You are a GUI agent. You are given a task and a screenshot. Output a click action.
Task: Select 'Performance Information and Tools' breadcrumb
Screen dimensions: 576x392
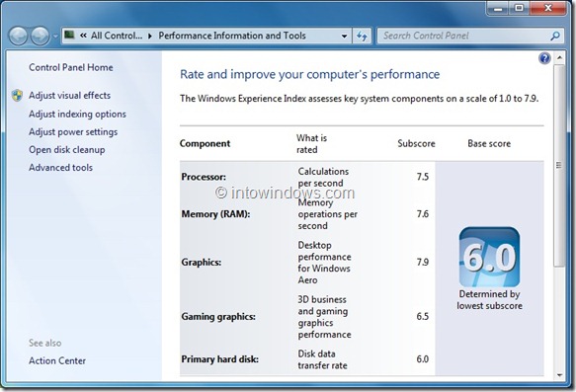pyautogui.click(x=232, y=36)
